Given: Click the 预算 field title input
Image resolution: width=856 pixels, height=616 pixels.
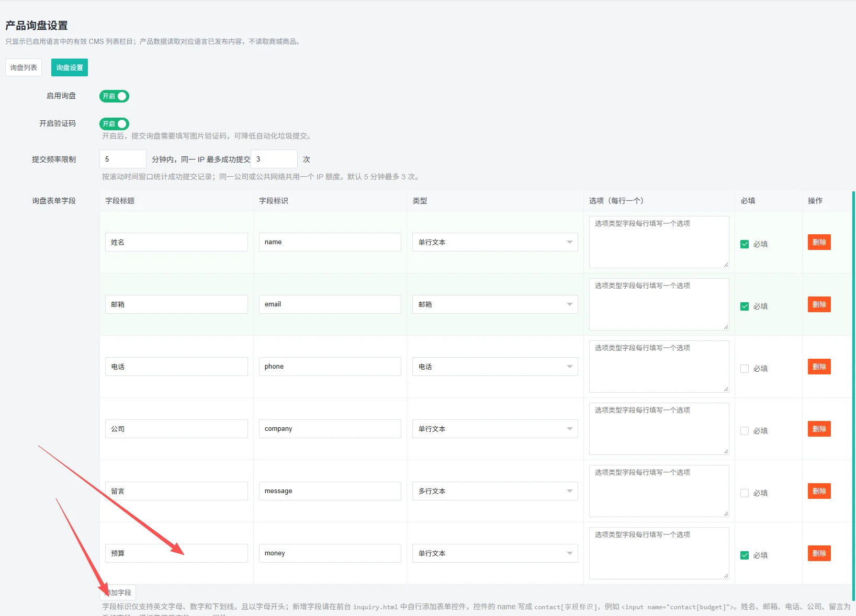Looking at the screenshot, I should 176,553.
